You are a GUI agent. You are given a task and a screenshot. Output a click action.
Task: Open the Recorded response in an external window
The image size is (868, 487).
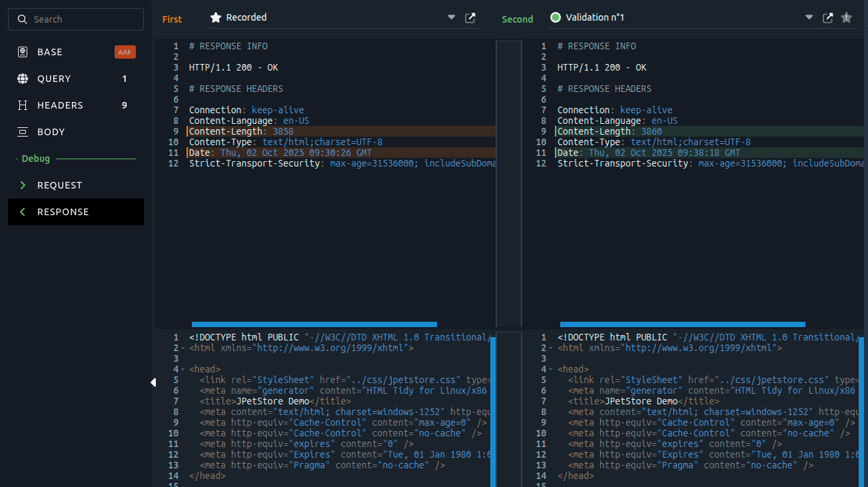[x=470, y=19]
